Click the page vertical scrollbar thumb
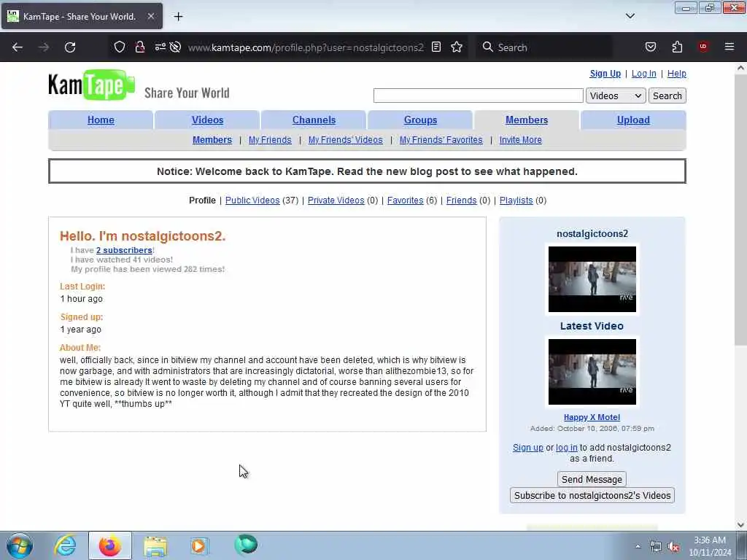The width and height of the screenshot is (747, 560). (x=740, y=209)
